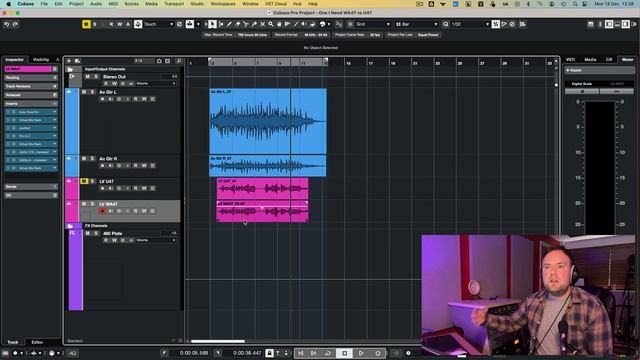Select the Glue tool
The width and height of the screenshot is (640, 360).
pyautogui.click(x=254, y=24)
